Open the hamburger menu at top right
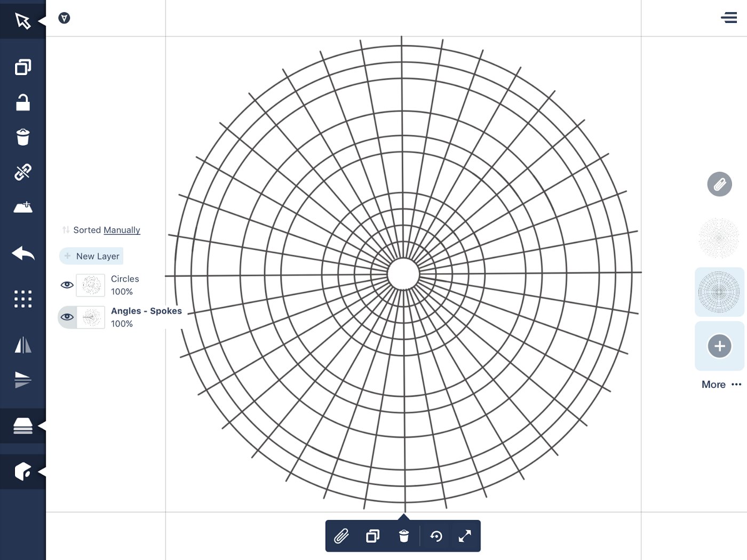Image resolution: width=747 pixels, height=560 pixels. [729, 18]
